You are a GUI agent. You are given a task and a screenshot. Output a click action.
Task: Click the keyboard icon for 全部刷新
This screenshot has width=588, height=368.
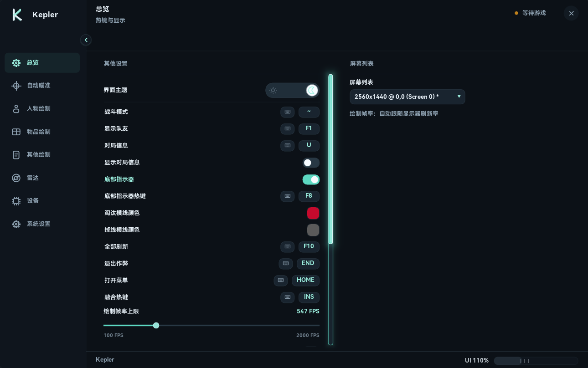tap(287, 246)
